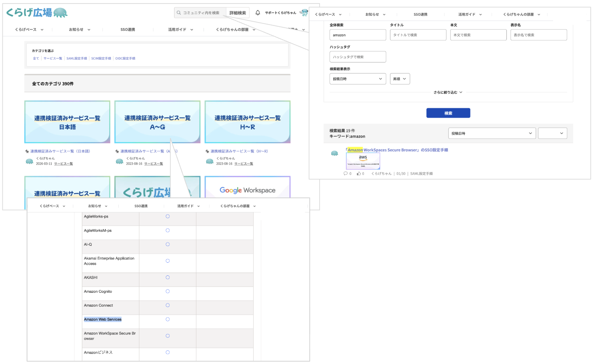The image size is (595, 364).
Task: Select the circle for AKASHI row
Action: click(x=168, y=277)
